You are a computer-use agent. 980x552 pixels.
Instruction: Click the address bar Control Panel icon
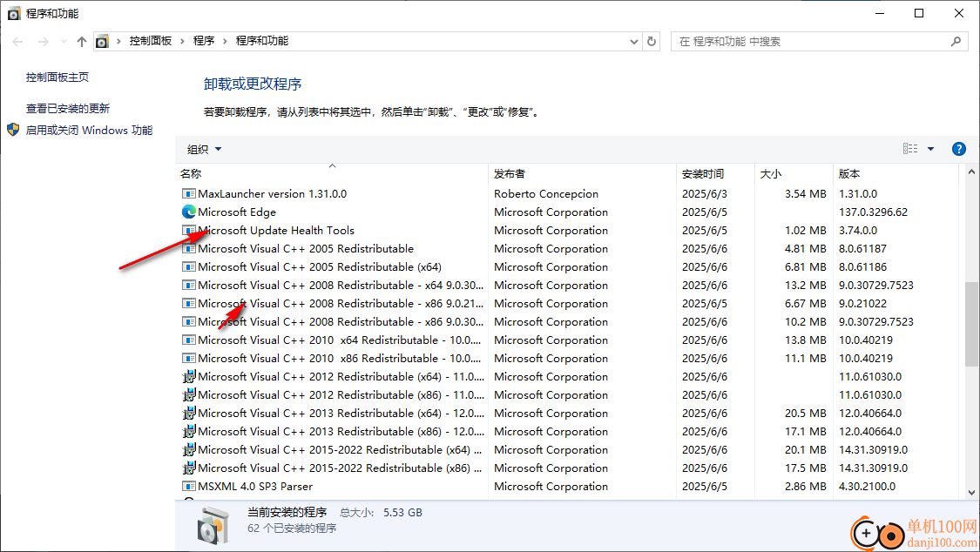pyautogui.click(x=102, y=41)
